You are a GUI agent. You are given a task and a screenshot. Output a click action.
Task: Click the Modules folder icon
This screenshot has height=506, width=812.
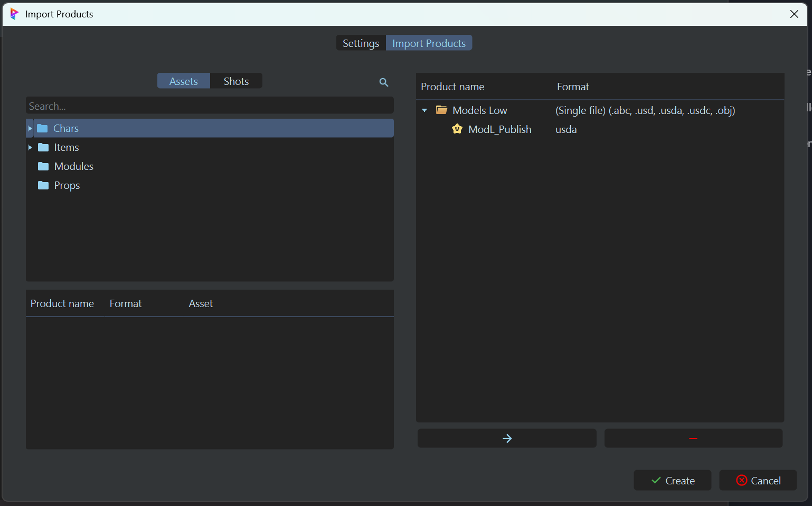(43, 166)
